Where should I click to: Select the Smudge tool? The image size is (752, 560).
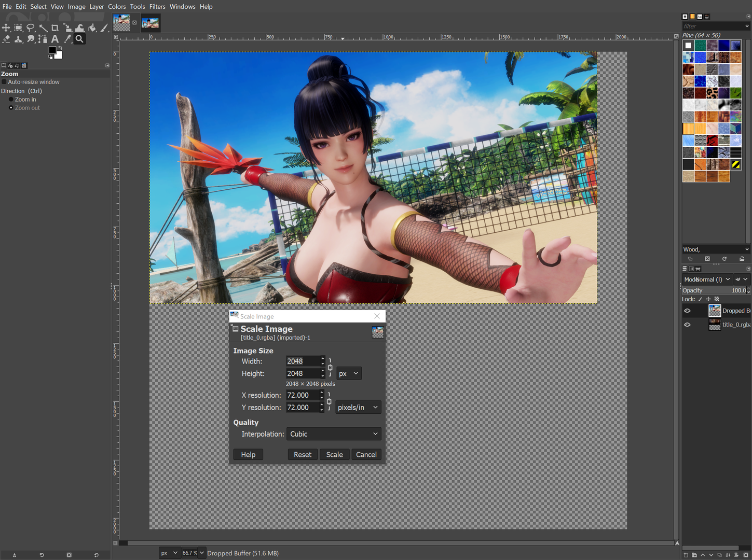click(31, 39)
